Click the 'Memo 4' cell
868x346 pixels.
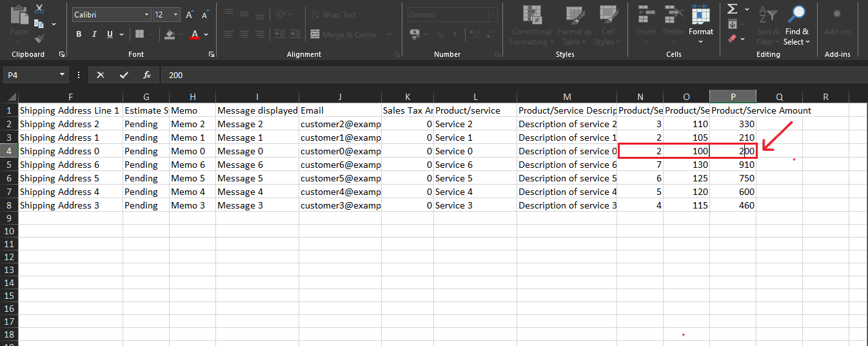192,192
